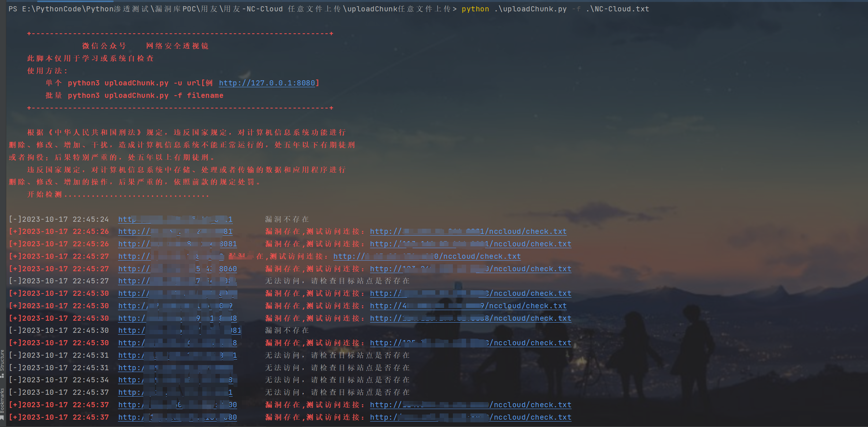Click the 'python3 uploadChunk.py -f filename' usage line
Screen dimensions: 868x427
pos(145,96)
